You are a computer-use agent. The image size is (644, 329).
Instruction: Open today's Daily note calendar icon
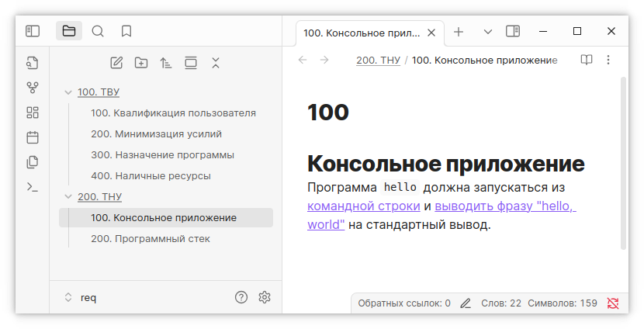tap(32, 137)
